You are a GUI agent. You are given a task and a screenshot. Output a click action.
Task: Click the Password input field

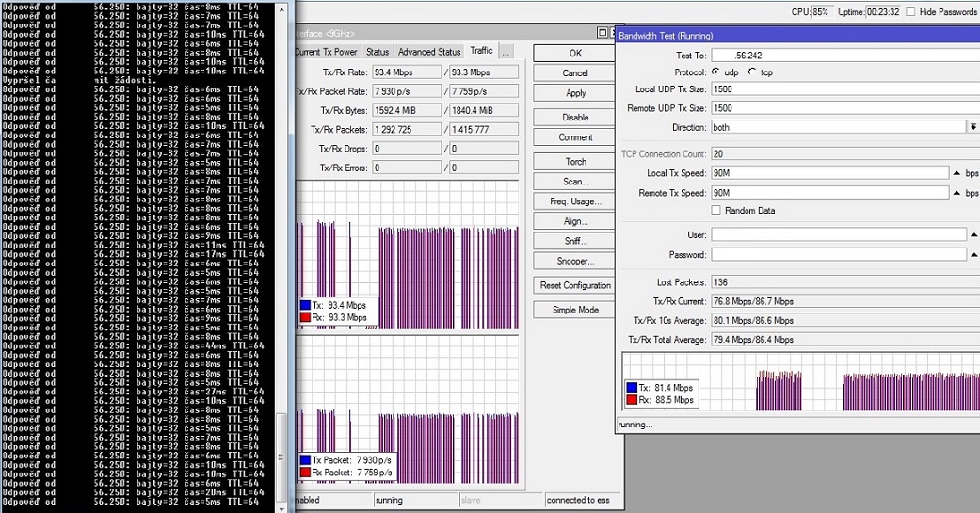[x=839, y=255]
